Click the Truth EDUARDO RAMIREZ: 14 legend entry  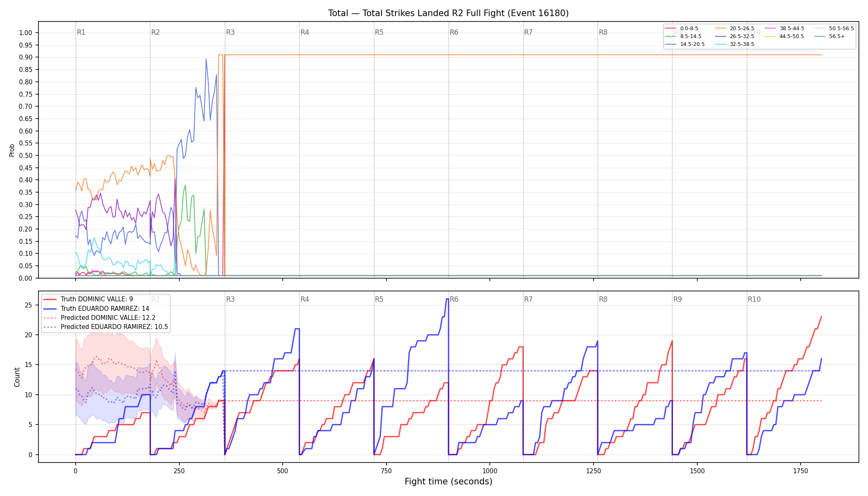96,309
